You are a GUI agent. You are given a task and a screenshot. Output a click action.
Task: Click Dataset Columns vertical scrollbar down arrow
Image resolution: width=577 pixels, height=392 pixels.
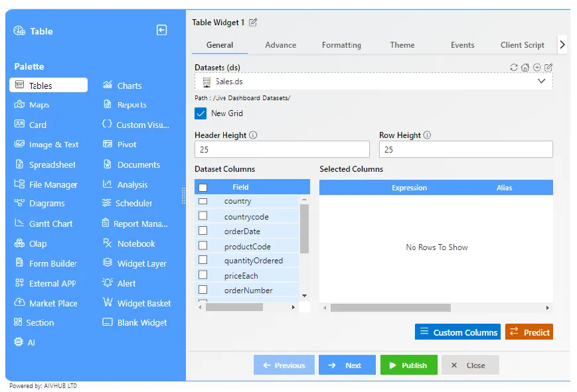pyautogui.click(x=304, y=296)
